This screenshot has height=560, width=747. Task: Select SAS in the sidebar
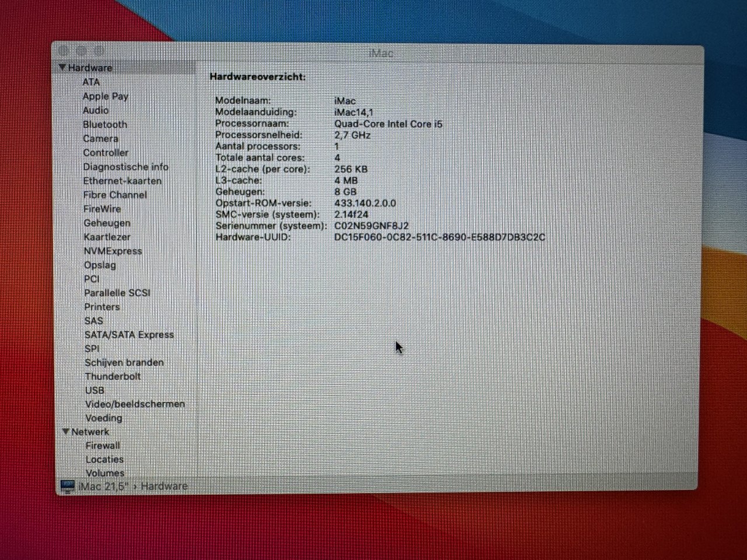(93, 321)
